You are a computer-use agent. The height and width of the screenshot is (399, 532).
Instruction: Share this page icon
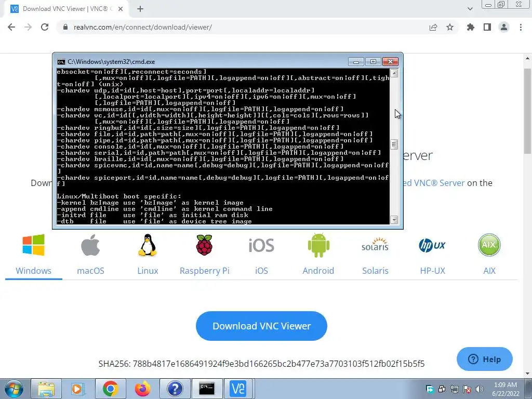pyautogui.click(x=433, y=27)
